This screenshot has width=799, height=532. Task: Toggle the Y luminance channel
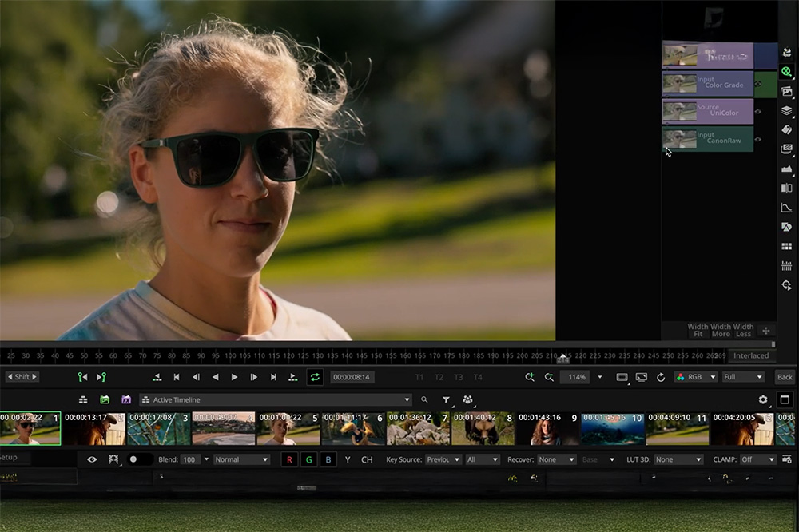pos(348,459)
